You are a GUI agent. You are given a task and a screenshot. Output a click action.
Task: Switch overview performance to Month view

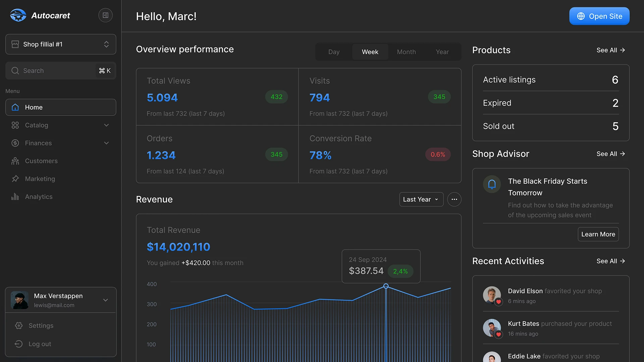click(406, 52)
